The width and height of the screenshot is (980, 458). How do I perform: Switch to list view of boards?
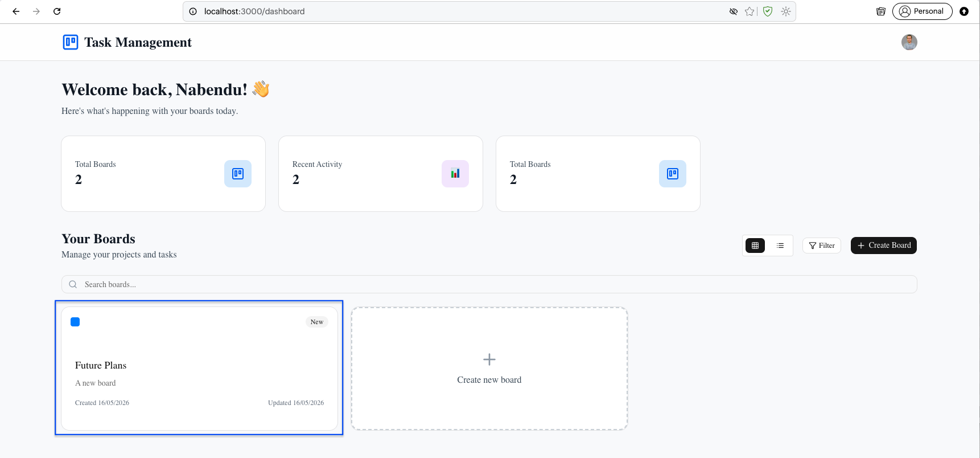click(780, 246)
